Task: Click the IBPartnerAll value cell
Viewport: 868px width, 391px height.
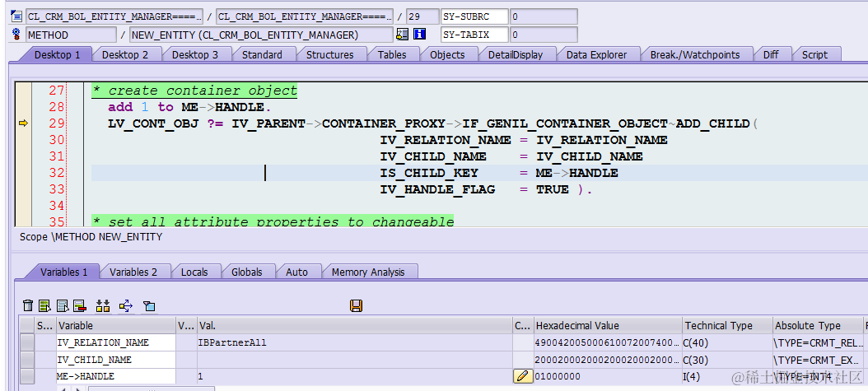Action: click(354, 343)
